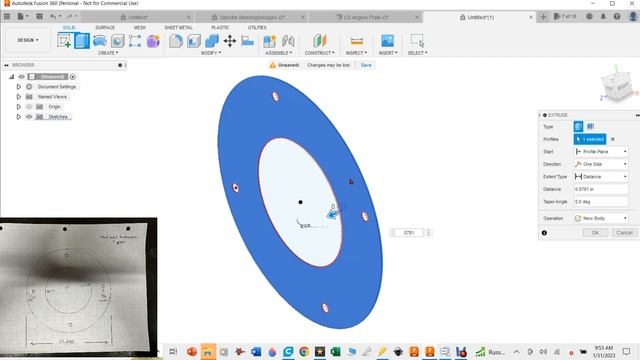The width and height of the screenshot is (640, 360).
Task: Click the Taper Angle input field
Action: tap(601, 202)
